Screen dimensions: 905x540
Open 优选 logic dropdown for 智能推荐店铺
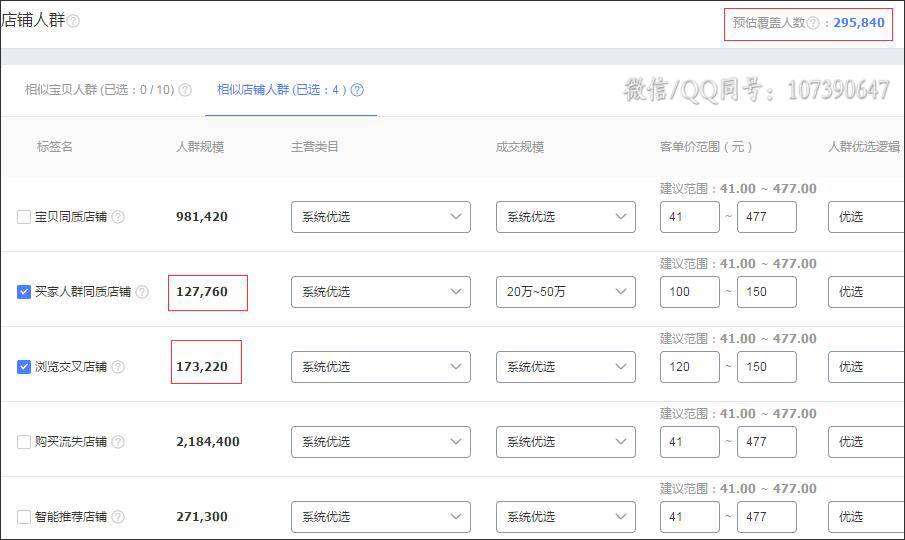coord(866,517)
